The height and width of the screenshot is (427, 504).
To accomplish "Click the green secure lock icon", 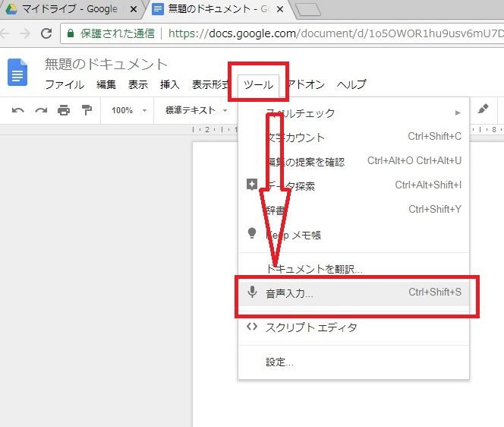I will (x=71, y=33).
